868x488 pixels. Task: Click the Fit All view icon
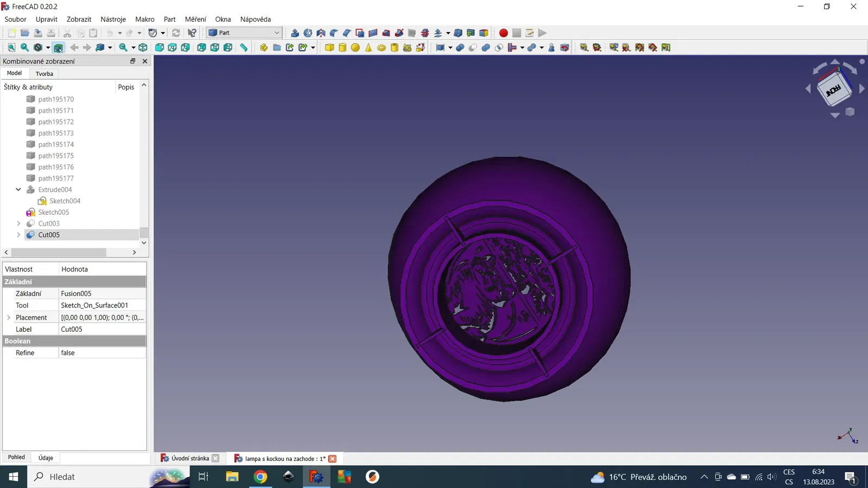[11, 48]
